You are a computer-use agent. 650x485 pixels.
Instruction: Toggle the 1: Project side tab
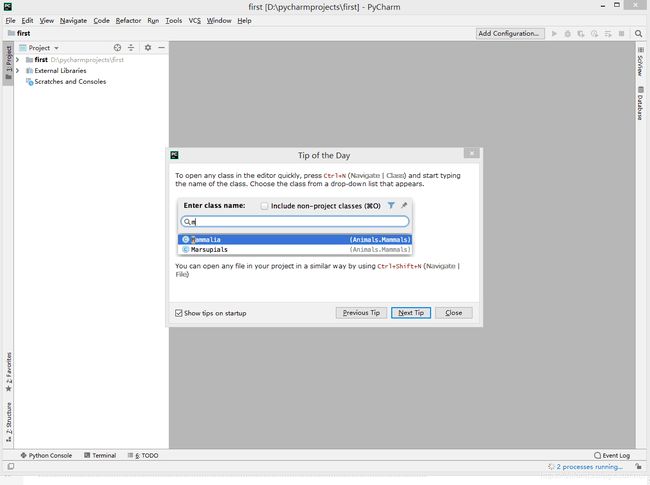click(8, 63)
